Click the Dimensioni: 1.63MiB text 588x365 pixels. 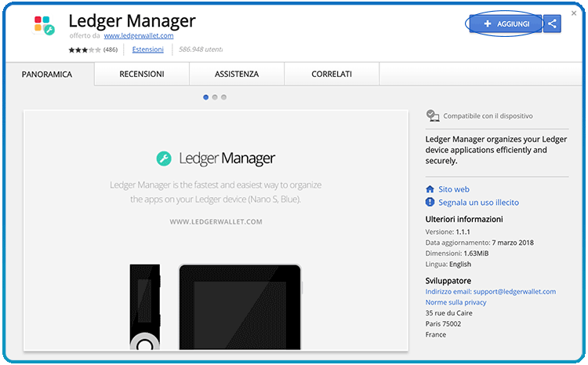(x=457, y=254)
